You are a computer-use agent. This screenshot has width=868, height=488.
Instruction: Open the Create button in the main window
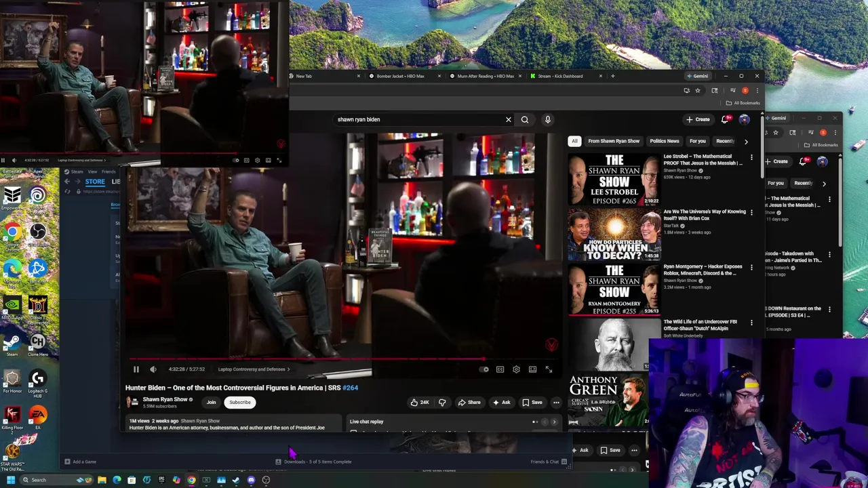pos(698,119)
